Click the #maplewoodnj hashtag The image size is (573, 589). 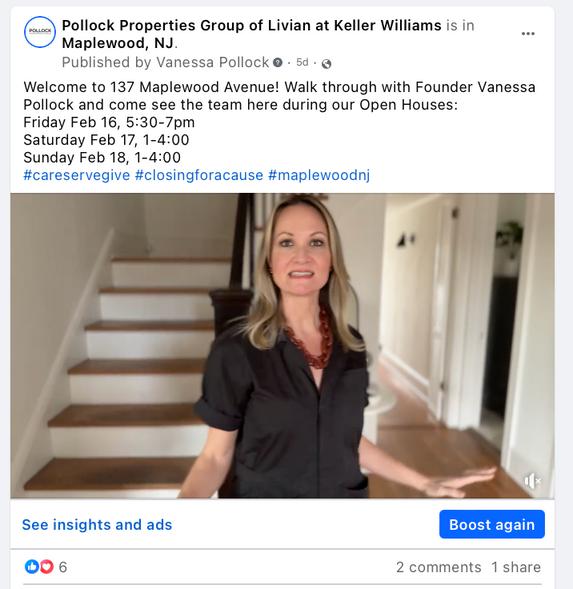(x=319, y=175)
